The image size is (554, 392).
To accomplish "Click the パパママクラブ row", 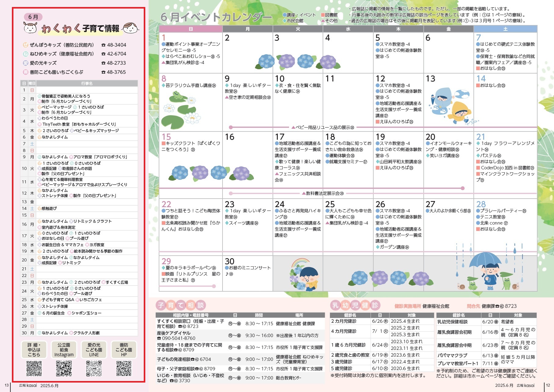I will [x=487, y=356].
